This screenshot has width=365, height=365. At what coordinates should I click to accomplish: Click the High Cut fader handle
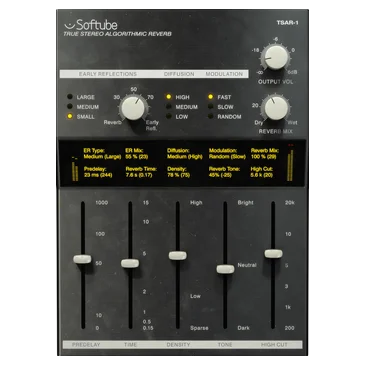click(x=273, y=253)
